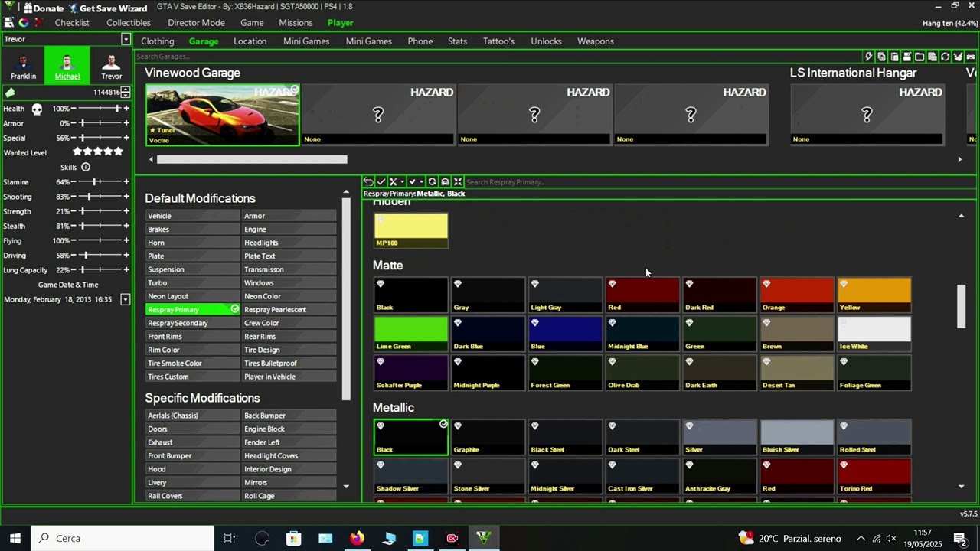
Task: Toggle the check on Metallic Black swatch
Action: (443, 424)
